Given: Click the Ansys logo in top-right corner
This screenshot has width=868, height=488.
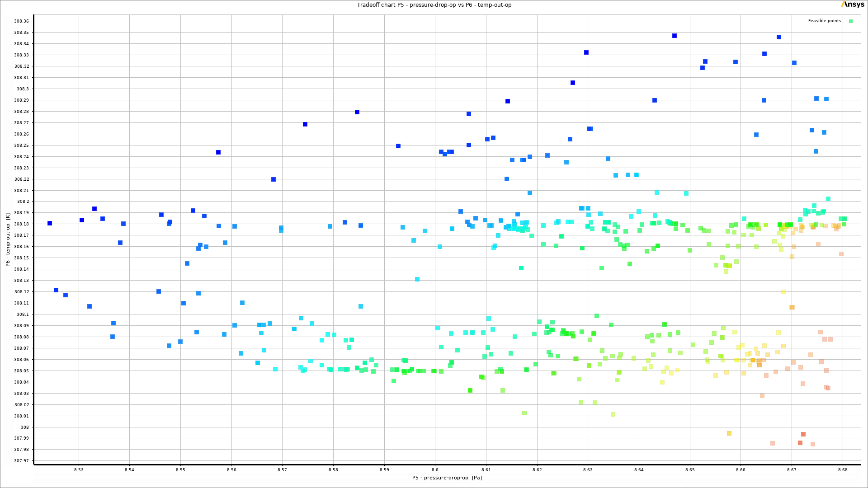Looking at the screenshot, I should coord(852,5).
